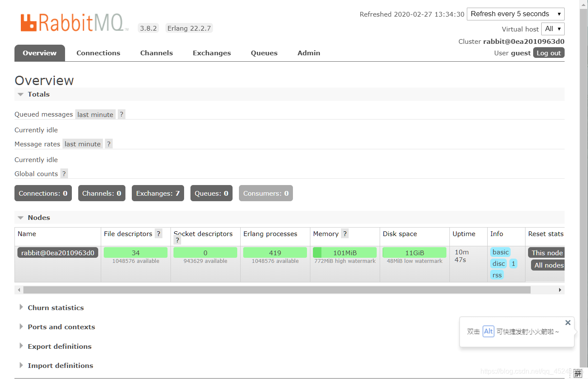Screen dimensions: 588x379
Task: Click the Disk space 11GiB bar
Action: [x=415, y=253]
